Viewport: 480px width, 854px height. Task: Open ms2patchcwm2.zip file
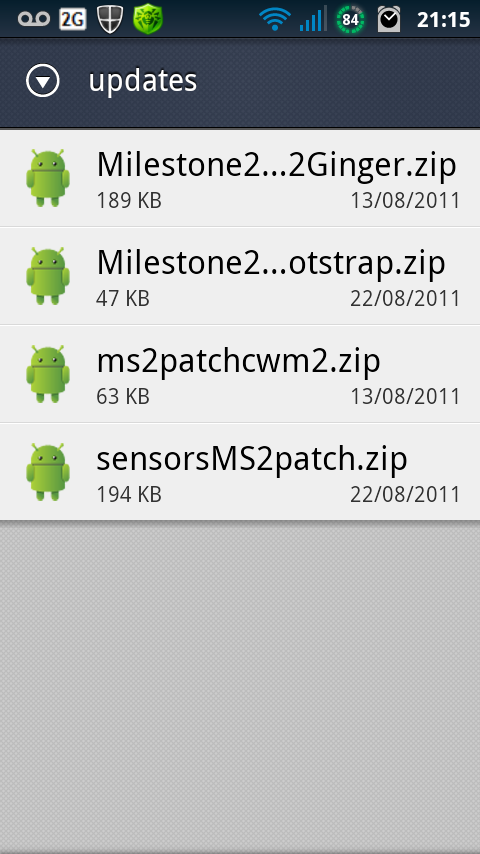tap(240, 374)
